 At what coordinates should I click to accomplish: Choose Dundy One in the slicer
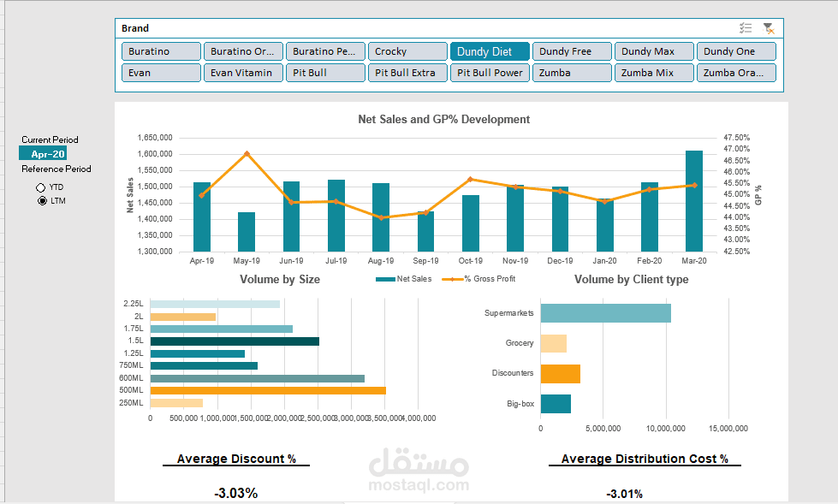[x=736, y=51]
